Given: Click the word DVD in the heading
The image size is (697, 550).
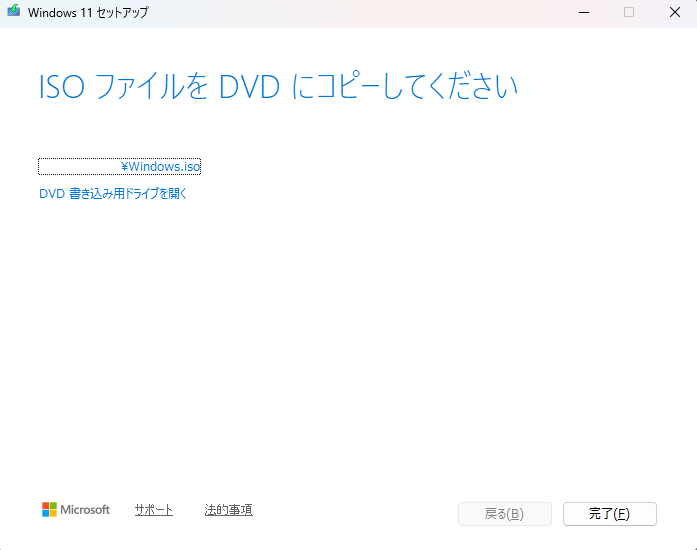Looking at the screenshot, I should [x=250, y=87].
